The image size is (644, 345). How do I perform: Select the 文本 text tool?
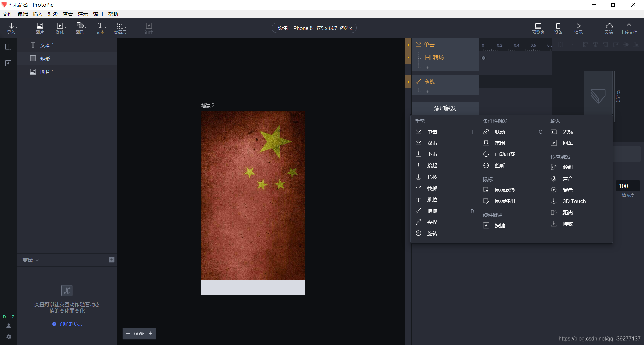[x=101, y=28]
